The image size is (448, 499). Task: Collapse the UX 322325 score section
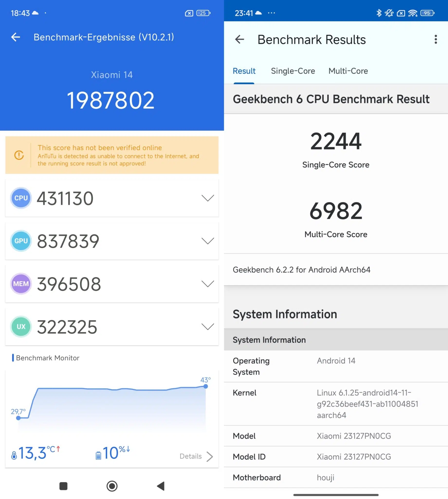[x=208, y=326]
